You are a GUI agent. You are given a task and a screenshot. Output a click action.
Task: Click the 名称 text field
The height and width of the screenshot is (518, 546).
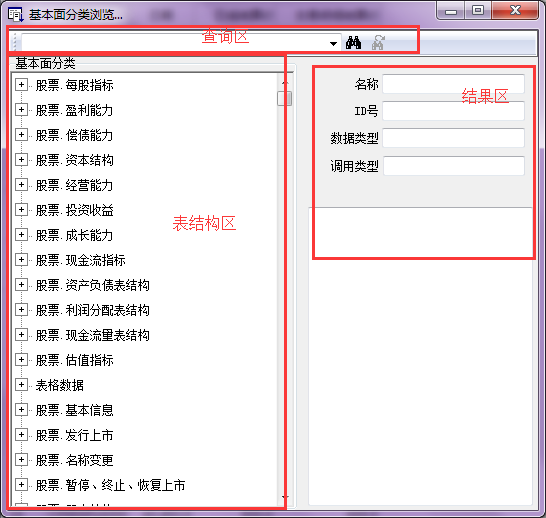[453, 84]
